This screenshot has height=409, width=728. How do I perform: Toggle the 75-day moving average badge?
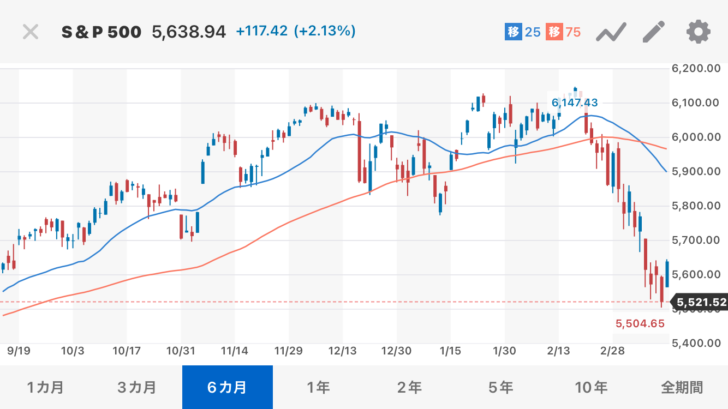[x=565, y=32]
